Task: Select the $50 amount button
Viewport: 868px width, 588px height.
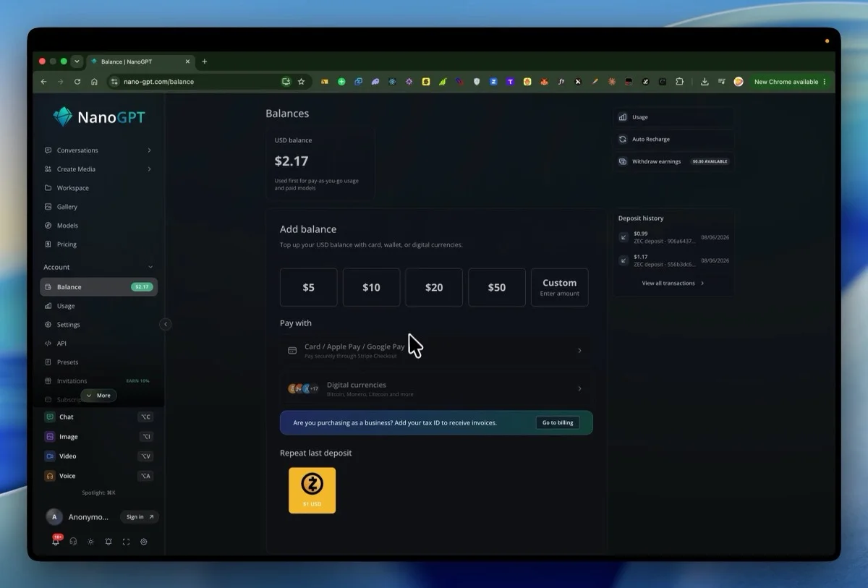Action: tap(497, 288)
